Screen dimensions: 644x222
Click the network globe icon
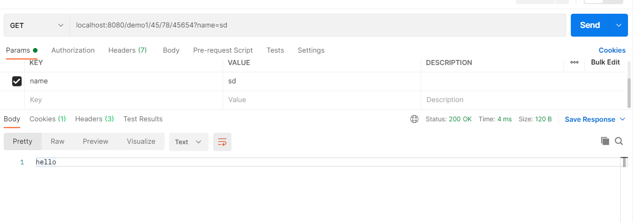414,119
